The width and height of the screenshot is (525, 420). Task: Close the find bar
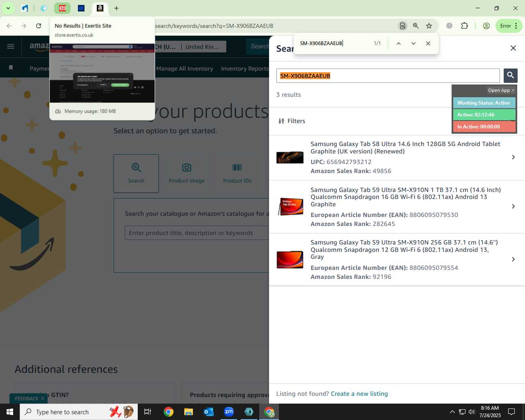click(x=428, y=43)
